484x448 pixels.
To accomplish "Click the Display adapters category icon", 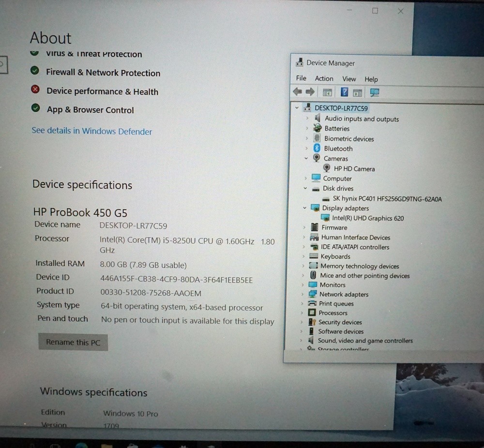I will click(x=315, y=208).
